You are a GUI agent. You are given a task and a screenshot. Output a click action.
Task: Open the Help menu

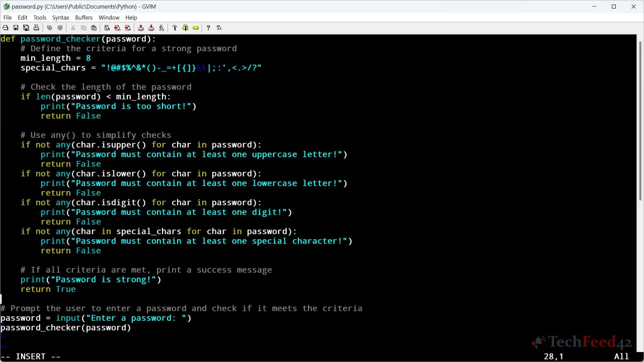click(131, 18)
